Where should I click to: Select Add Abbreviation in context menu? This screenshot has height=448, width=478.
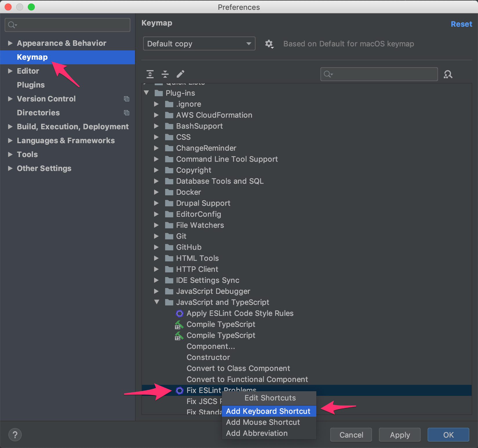pyautogui.click(x=257, y=433)
